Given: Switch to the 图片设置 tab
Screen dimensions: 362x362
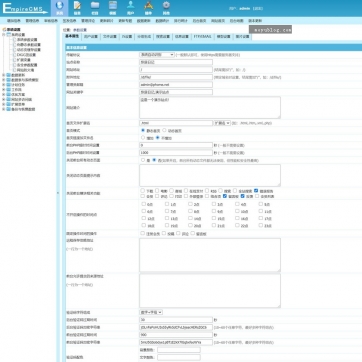Looking at the screenshot, I should (242, 37).
